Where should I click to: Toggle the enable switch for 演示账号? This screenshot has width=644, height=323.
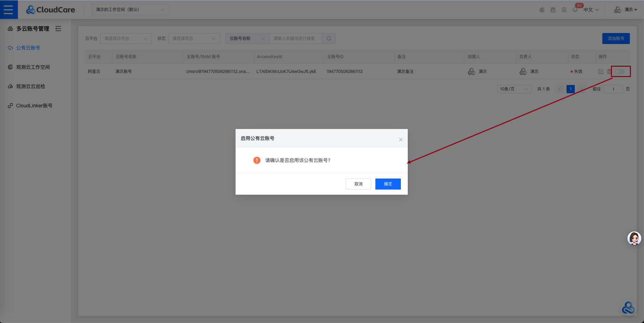[x=620, y=72]
